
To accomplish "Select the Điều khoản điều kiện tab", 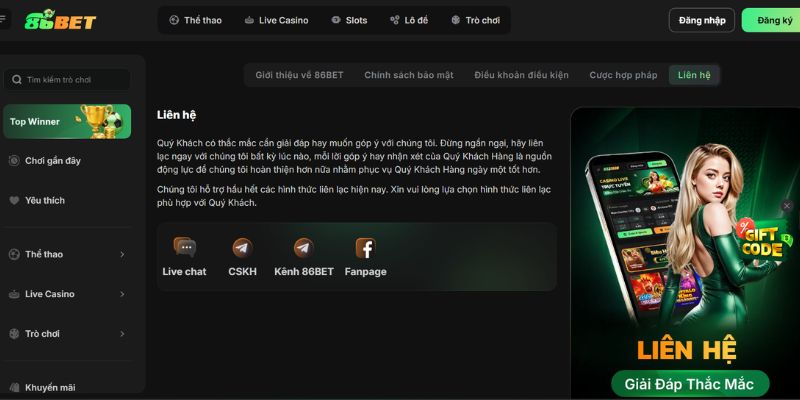I will coord(521,75).
